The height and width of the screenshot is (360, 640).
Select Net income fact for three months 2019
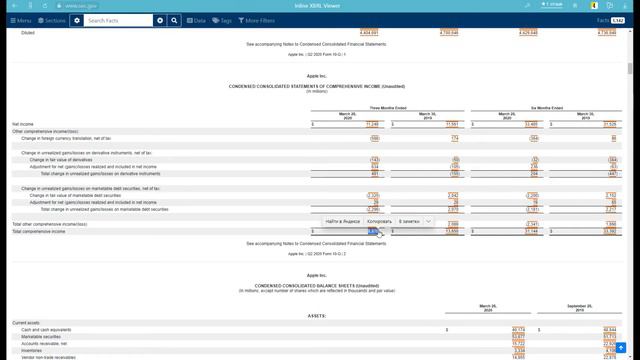(452, 124)
